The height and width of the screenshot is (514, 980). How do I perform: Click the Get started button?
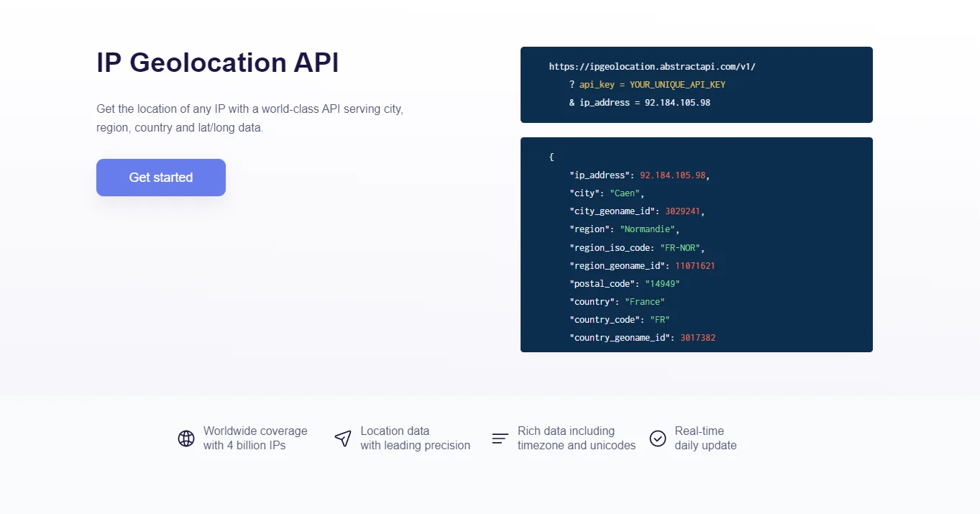click(x=160, y=177)
